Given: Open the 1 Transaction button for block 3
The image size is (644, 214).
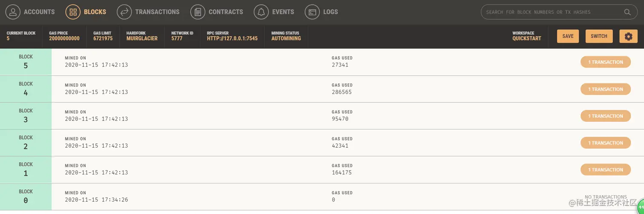Looking at the screenshot, I should 605,116.
